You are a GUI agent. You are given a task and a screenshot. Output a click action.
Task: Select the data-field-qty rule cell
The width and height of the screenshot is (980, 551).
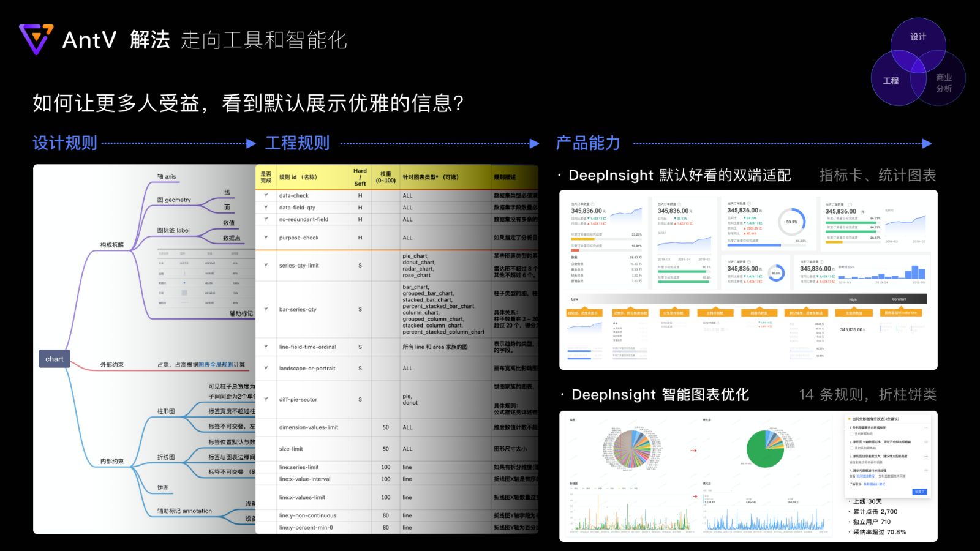coord(312,208)
